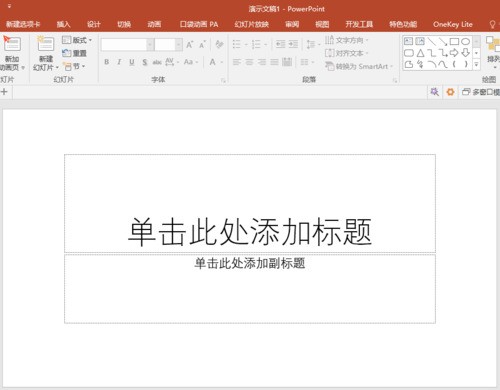Click the text shadow S icon

click(145, 62)
